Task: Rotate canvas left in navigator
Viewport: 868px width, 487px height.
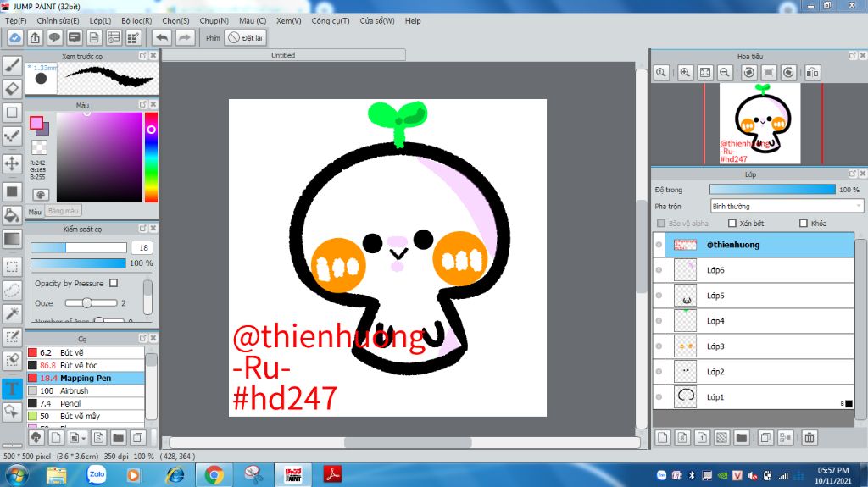Action: tap(749, 73)
